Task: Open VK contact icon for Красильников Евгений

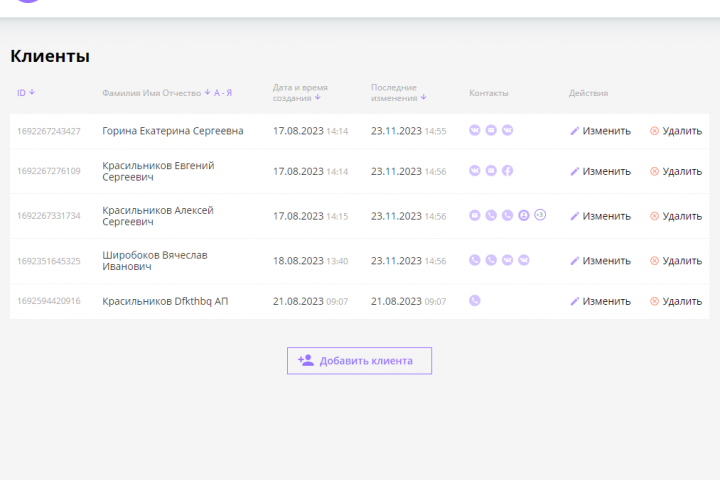Action: click(475, 171)
